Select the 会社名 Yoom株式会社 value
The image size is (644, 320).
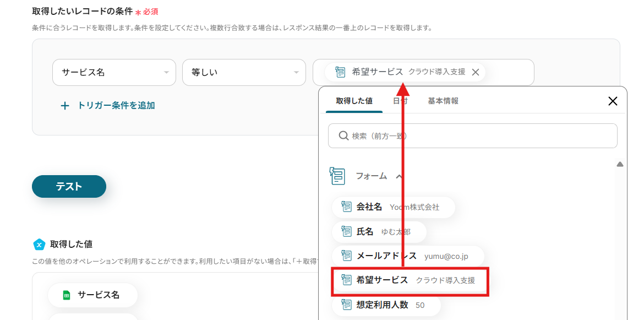click(394, 208)
